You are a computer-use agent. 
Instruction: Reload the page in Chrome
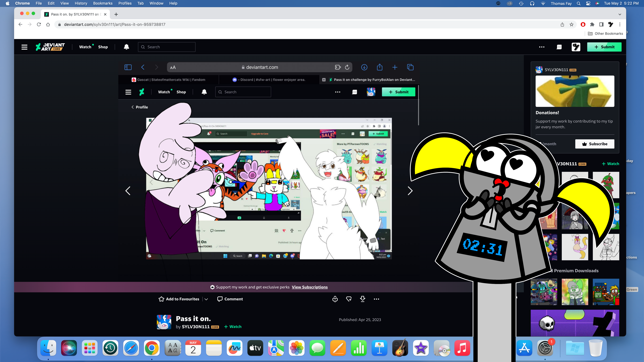39,24
